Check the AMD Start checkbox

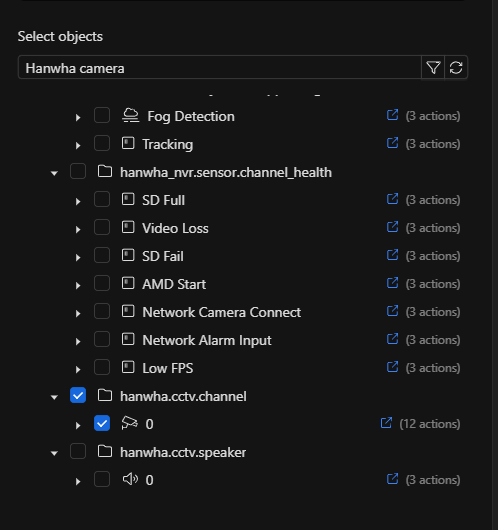click(x=102, y=283)
